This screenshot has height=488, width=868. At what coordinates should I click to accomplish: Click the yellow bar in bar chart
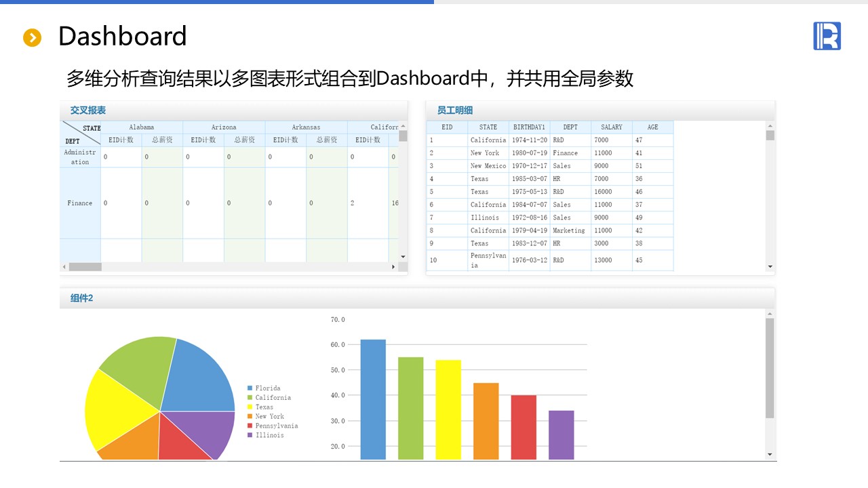point(448,410)
